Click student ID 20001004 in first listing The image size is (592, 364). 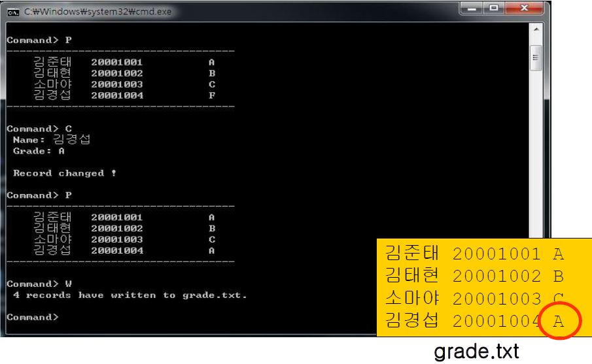tap(117, 95)
